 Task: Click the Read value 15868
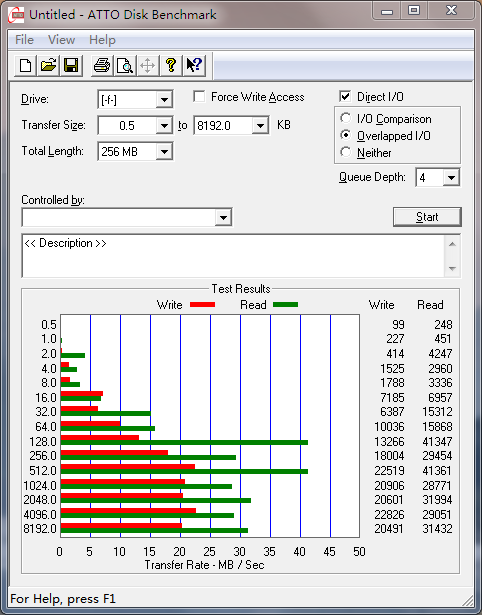(x=437, y=426)
